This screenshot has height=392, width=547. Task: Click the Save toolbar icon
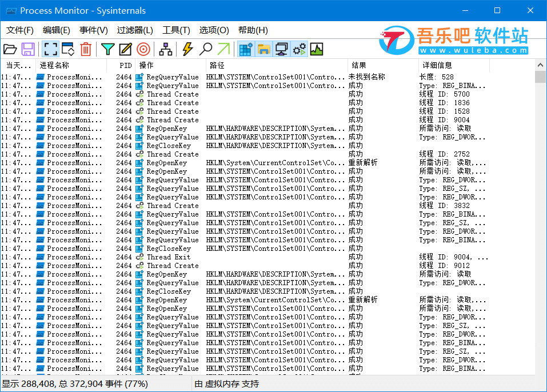pyautogui.click(x=28, y=49)
